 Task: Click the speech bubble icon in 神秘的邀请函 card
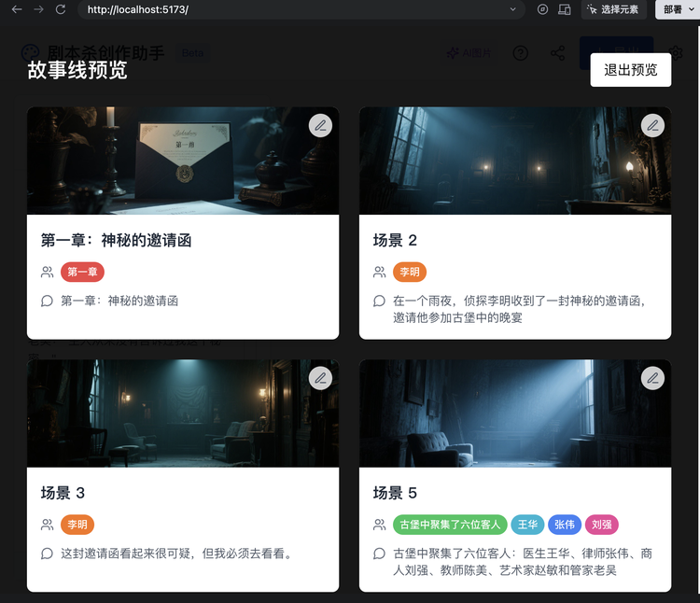click(x=47, y=301)
